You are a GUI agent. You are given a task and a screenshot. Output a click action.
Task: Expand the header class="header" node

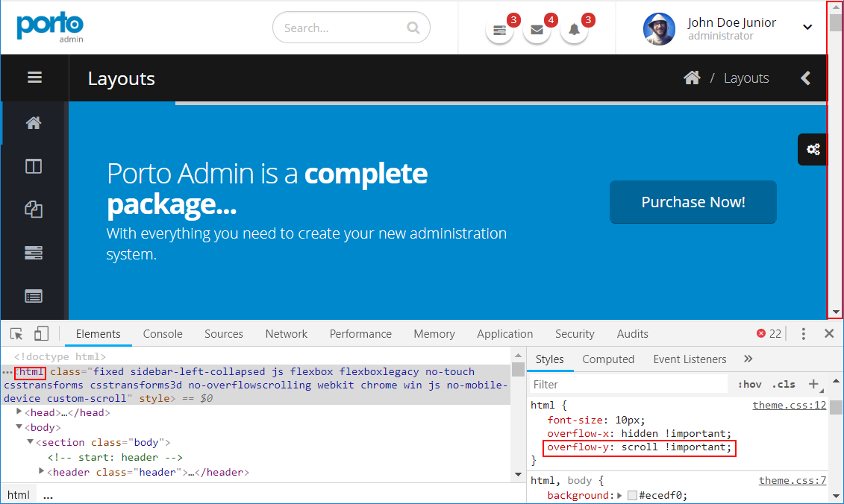point(42,471)
